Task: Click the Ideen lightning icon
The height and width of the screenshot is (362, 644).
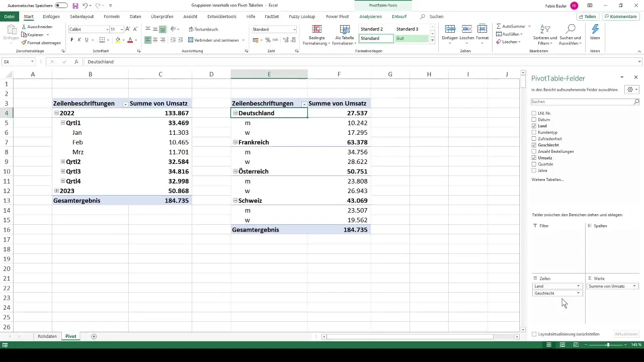Action: [x=595, y=29]
